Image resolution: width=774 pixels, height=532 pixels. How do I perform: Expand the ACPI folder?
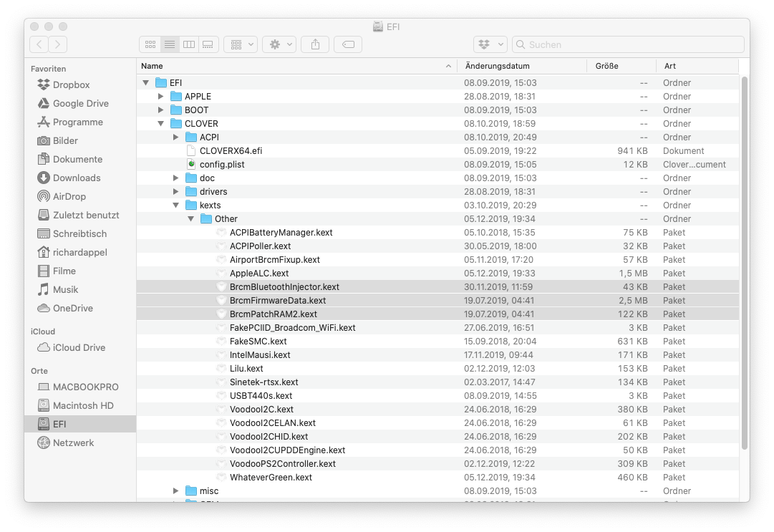click(175, 137)
